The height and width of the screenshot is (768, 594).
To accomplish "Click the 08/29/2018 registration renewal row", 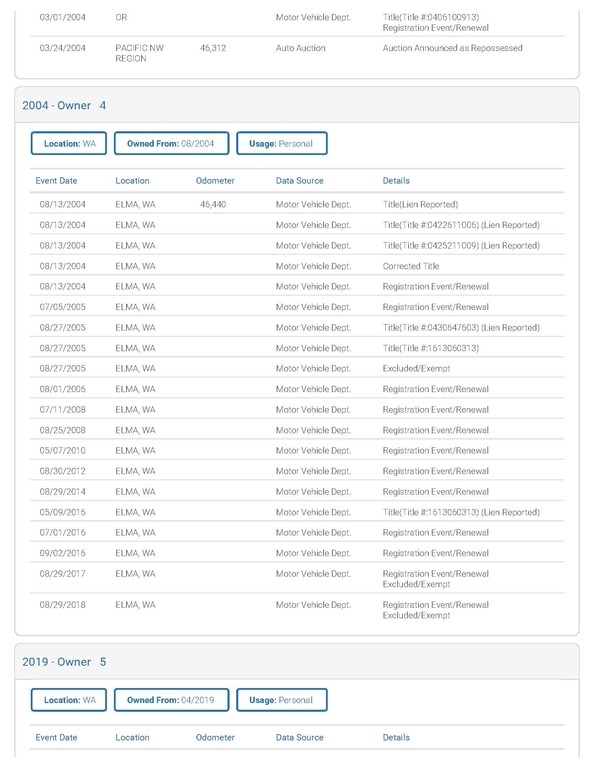I will (x=297, y=610).
